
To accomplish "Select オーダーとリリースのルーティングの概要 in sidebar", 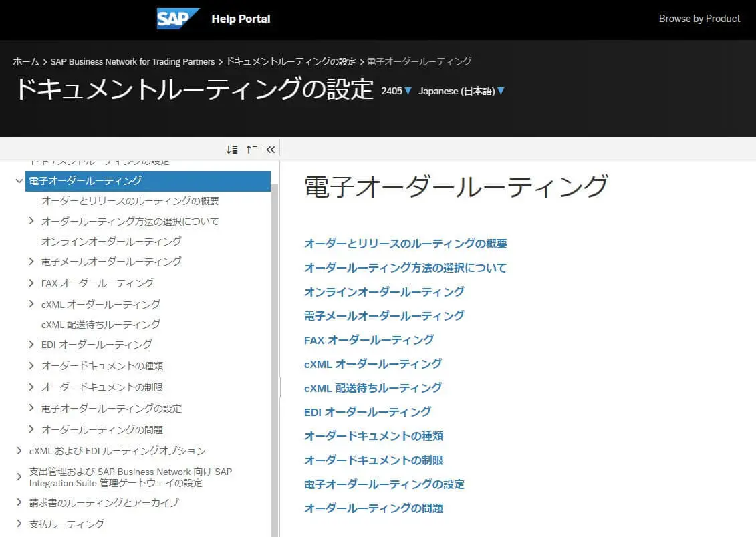I will (x=130, y=201).
